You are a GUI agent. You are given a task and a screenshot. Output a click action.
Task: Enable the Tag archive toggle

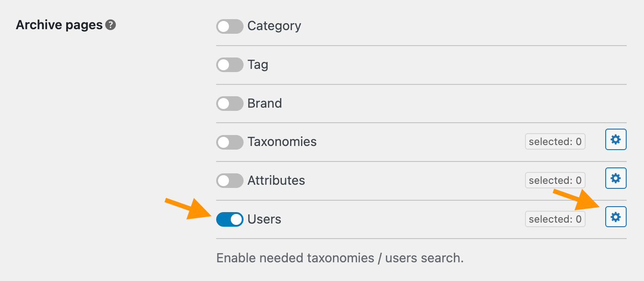coord(229,65)
